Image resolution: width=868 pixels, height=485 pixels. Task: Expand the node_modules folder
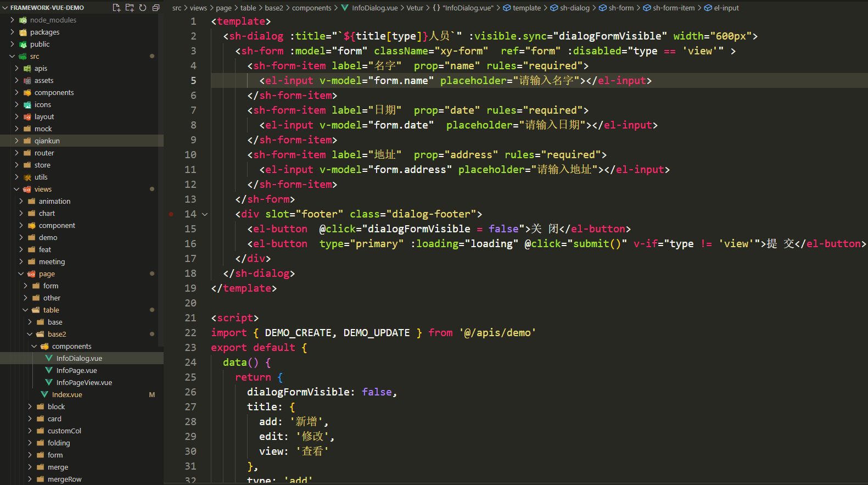tap(12, 20)
